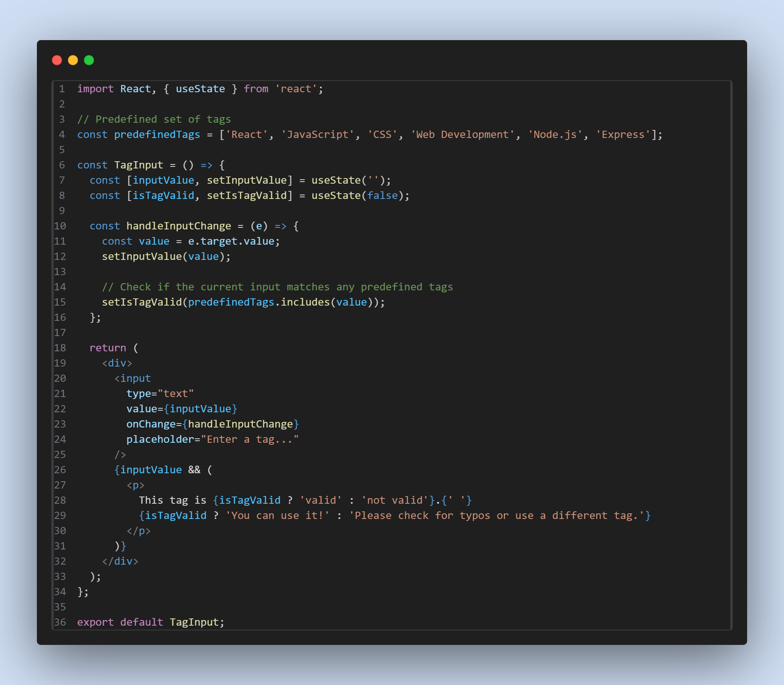This screenshot has width=784, height=685.
Task: Click 'includes' method on line 15
Action: (305, 302)
